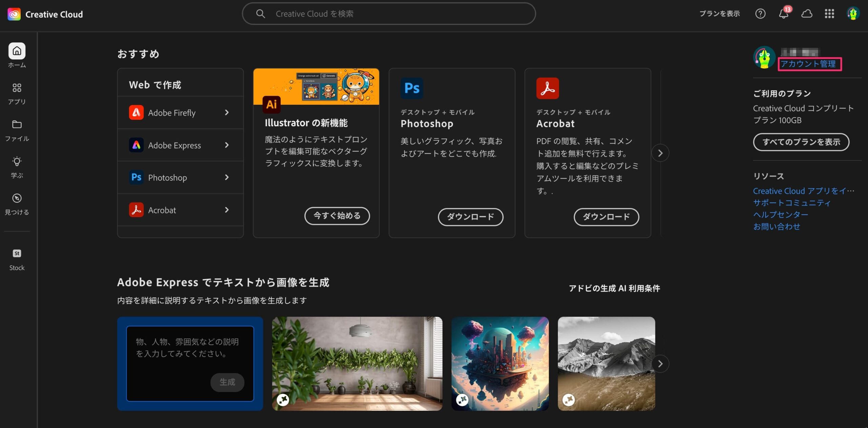Click the large Acrobat card icon
Viewport: 868px width, 428px height.
click(x=548, y=88)
